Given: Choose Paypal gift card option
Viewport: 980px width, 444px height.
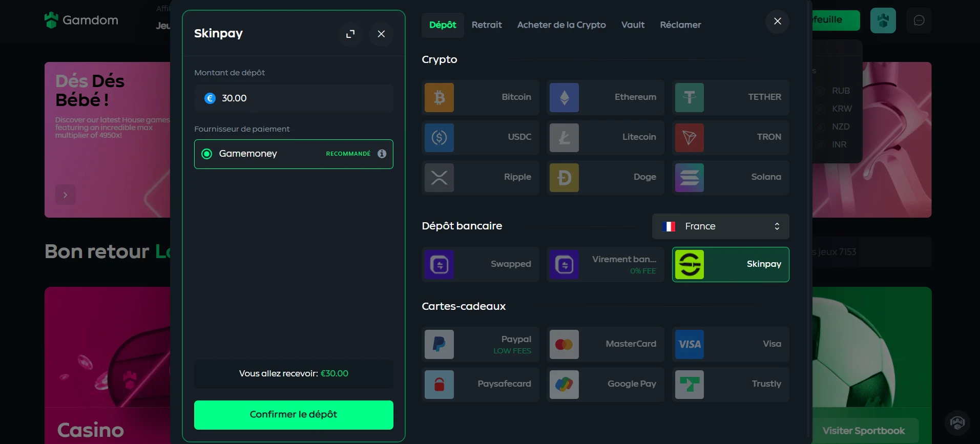Looking at the screenshot, I should (481, 344).
